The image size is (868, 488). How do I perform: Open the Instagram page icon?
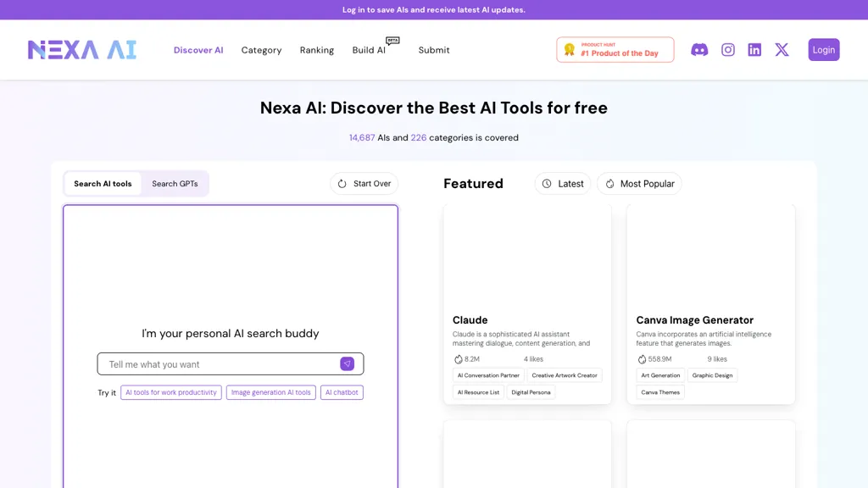pyautogui.click(x=727, y=49)
